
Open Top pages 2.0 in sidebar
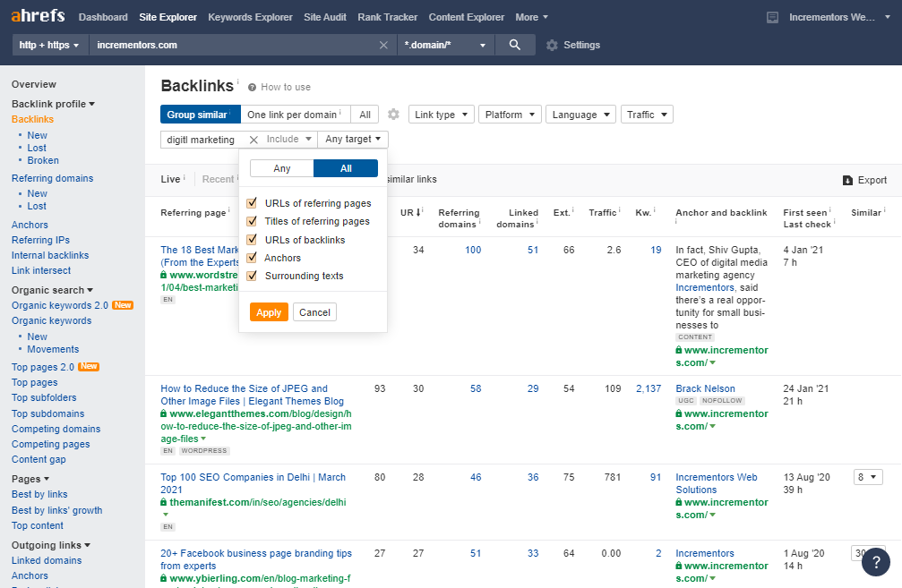(43, 367)
